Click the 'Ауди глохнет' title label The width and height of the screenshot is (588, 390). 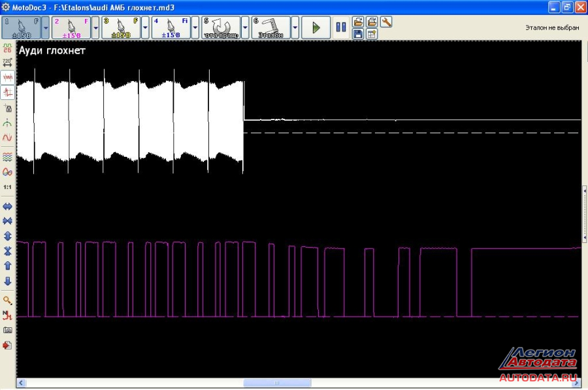coord(52,50)
